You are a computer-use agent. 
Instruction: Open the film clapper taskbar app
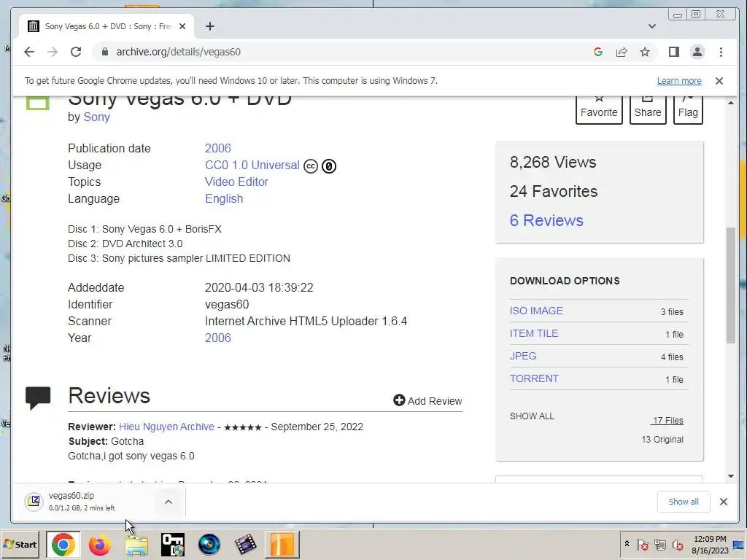coord(246,544)
